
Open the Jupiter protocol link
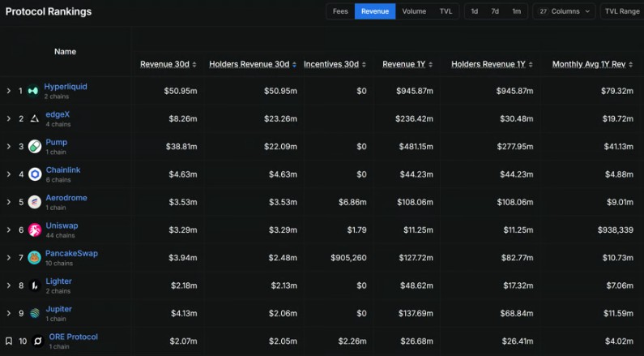pyautogui.click(x=58, y=309)
